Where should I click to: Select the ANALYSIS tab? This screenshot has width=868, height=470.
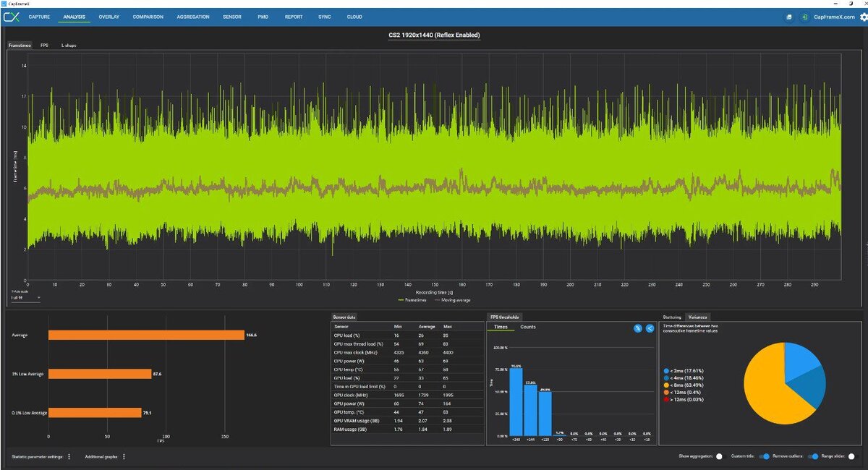coord(75,17)
